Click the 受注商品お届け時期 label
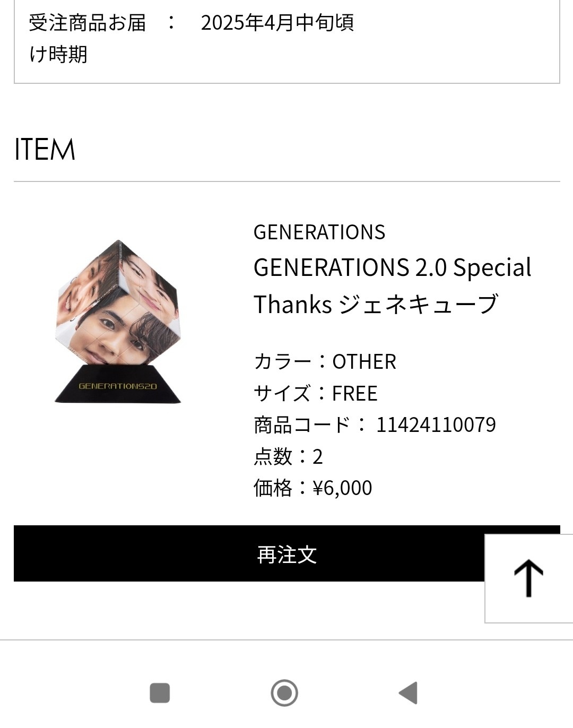 pyautogui.click(x=88, y=38)
